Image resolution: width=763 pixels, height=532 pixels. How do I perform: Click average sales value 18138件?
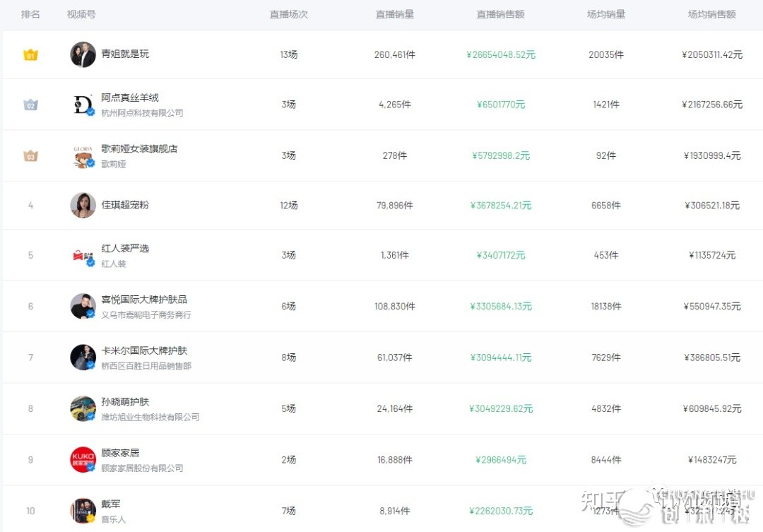coord(606,307)
